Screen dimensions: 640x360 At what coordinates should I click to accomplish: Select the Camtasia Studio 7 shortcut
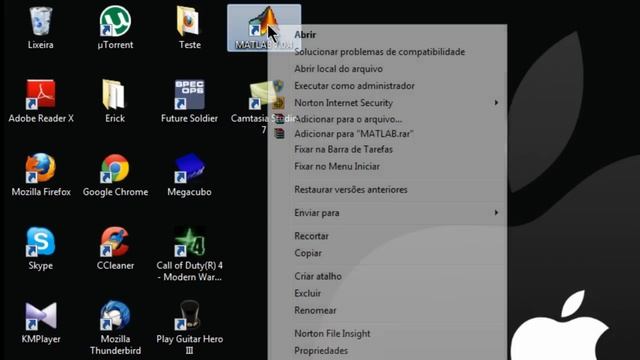point(263,106)
